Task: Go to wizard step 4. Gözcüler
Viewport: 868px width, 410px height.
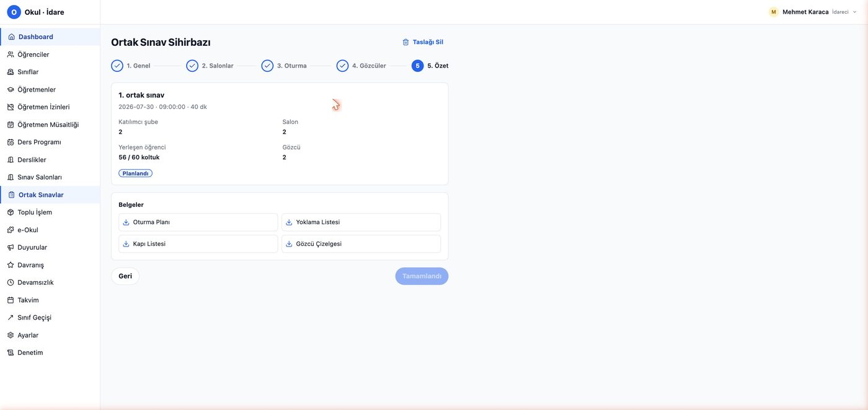Action: (x=361, y=66)
